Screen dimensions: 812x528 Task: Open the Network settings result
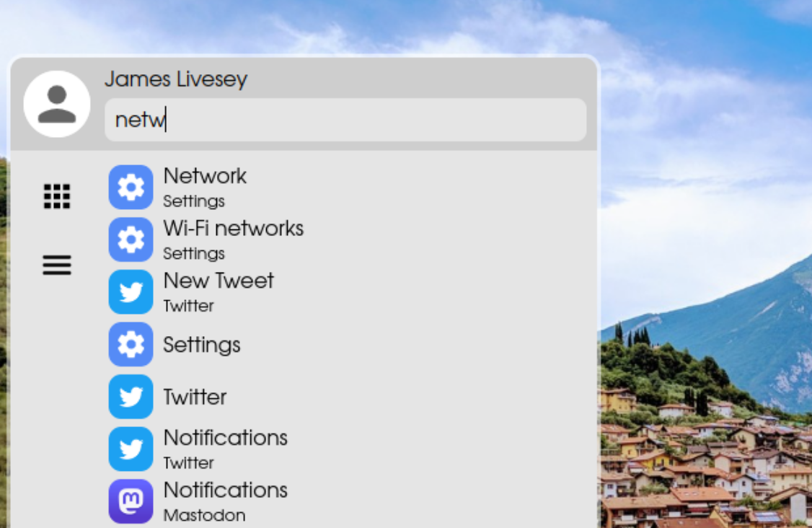pyautogui.click(x=205, y=176)
